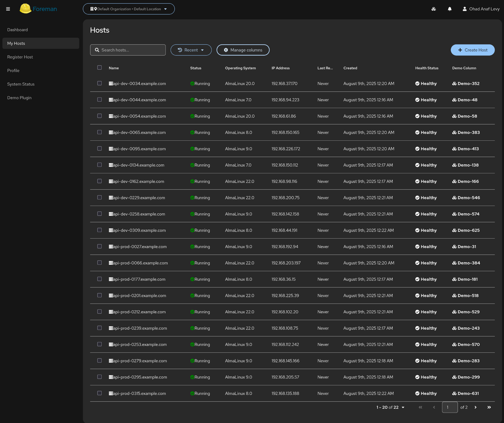The width and height of the screenshot is (504, 423).
Task: Click the Create Host button
Action: pos(472,50)
